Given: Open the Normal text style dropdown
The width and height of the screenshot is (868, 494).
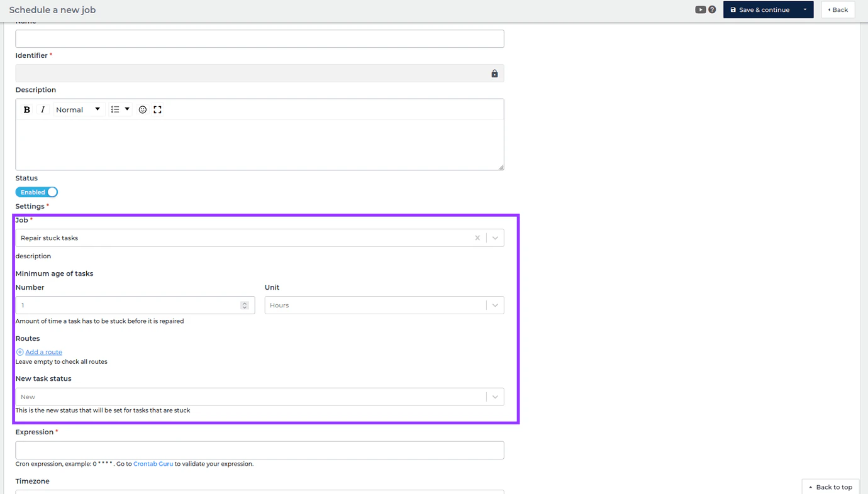Looking at the screenshot, I should point(78,109).
